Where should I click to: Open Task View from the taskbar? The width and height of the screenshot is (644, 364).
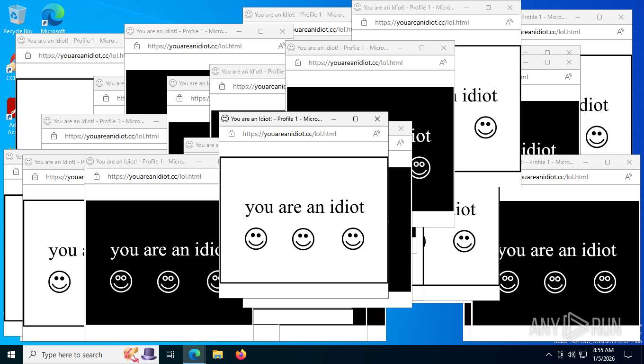click(170, 355)
